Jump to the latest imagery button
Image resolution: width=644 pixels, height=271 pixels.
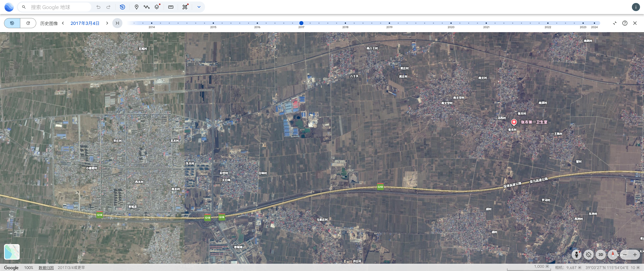(x=117, y=23)
